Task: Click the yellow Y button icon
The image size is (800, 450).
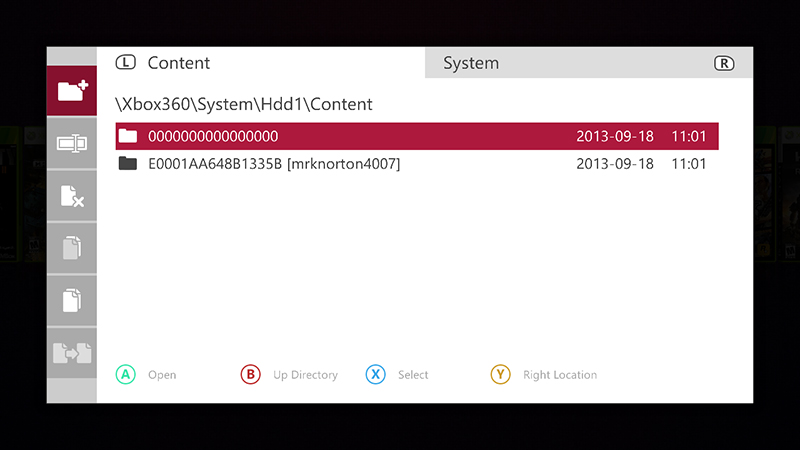Action: (501, 374)
